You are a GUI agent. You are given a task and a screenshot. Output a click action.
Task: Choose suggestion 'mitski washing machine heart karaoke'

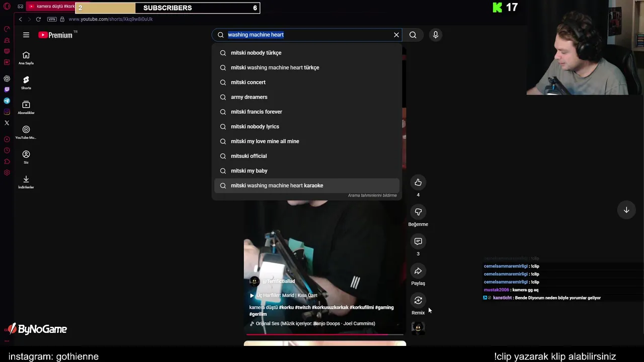click(x=307, y=186)
